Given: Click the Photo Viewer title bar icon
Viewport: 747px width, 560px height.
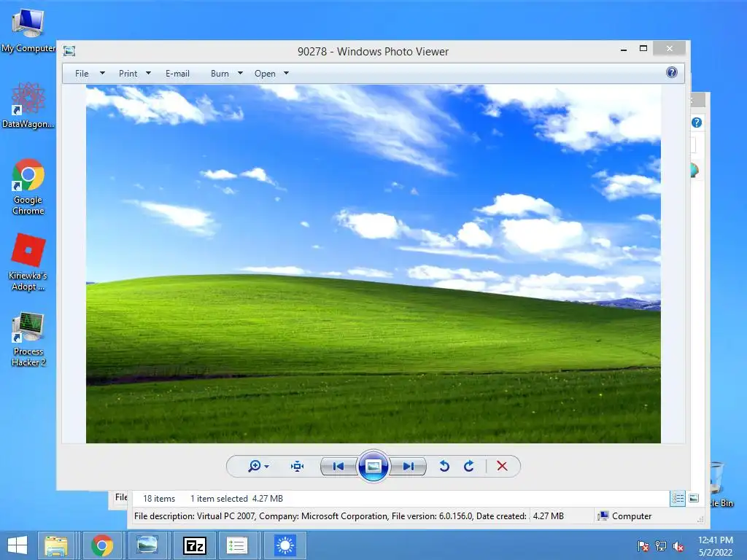Looking at the screenshot, I should tap(69, 51).
